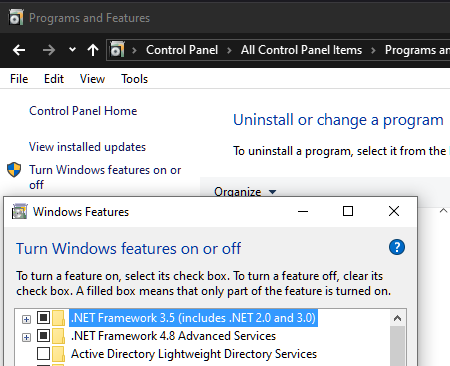The image size is (450, 366).
Task: Close the Windows Features dialog
Action: 394,211
